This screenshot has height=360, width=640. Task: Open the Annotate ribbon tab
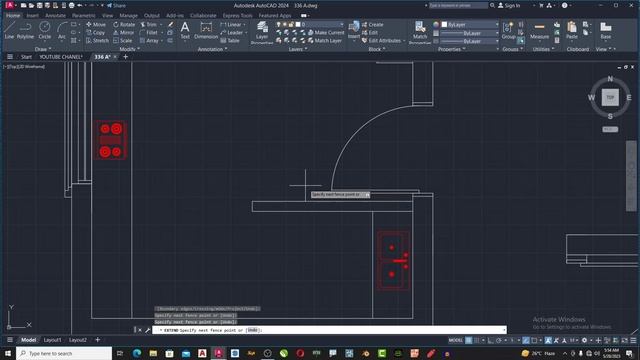(55, 16)
